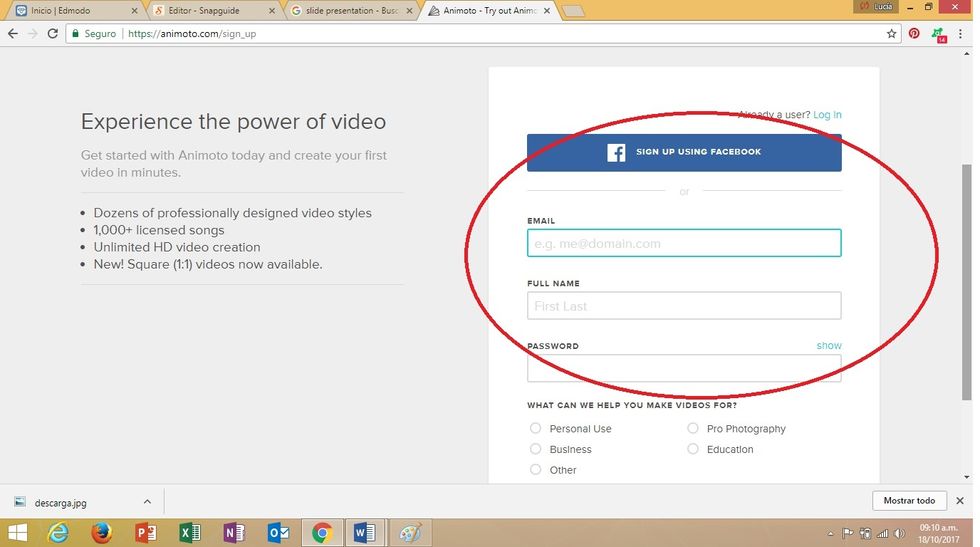980x547 pixels.
Task: Follow the Log in link
Action: point(827,115)
